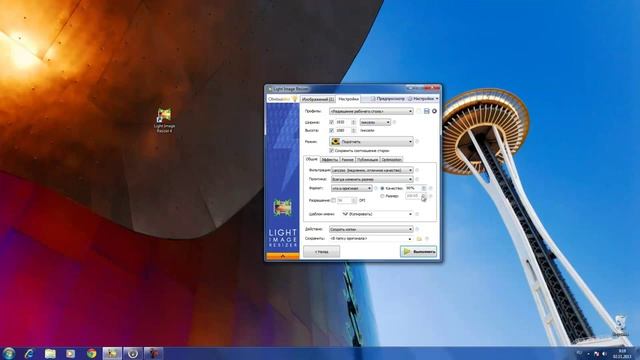Select the Качество radio button
Viewport: 640px width, 360px height.
(x=382, y=188)
